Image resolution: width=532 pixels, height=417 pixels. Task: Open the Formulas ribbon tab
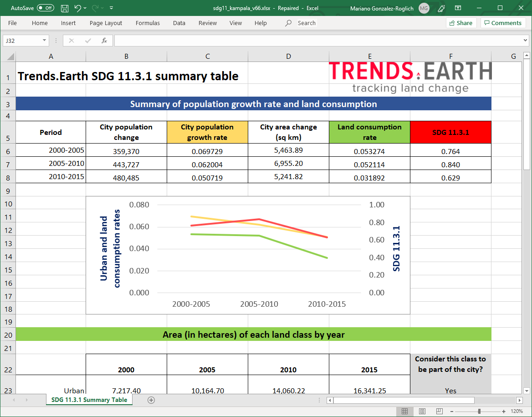[148, 23]
